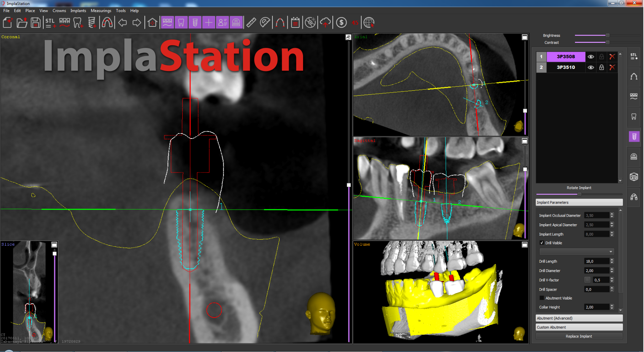Expand the Custom Abutment section
Image resolution: width=644 pixels, height=352 pixels.
[579, 327]
